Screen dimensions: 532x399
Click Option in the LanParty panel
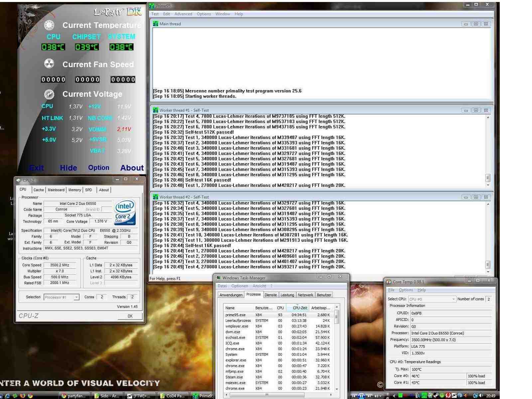pyautogui.click(x=99, y=168)
